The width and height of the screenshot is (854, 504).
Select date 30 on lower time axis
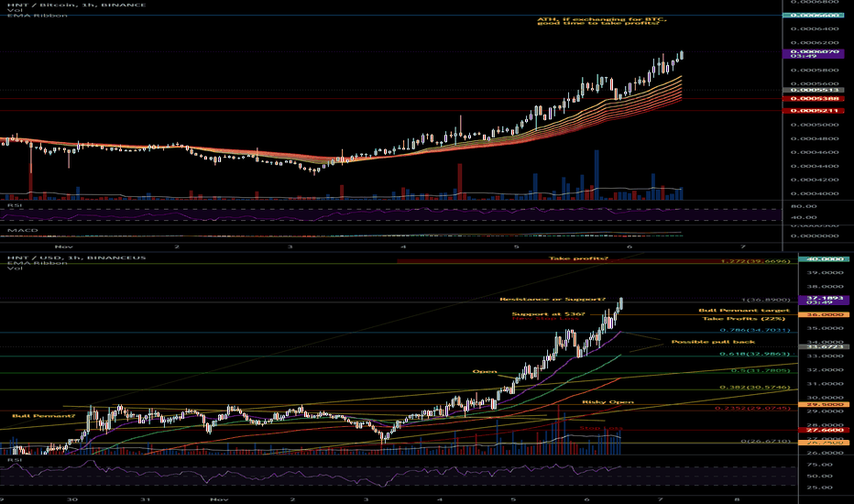pos(71,499)
